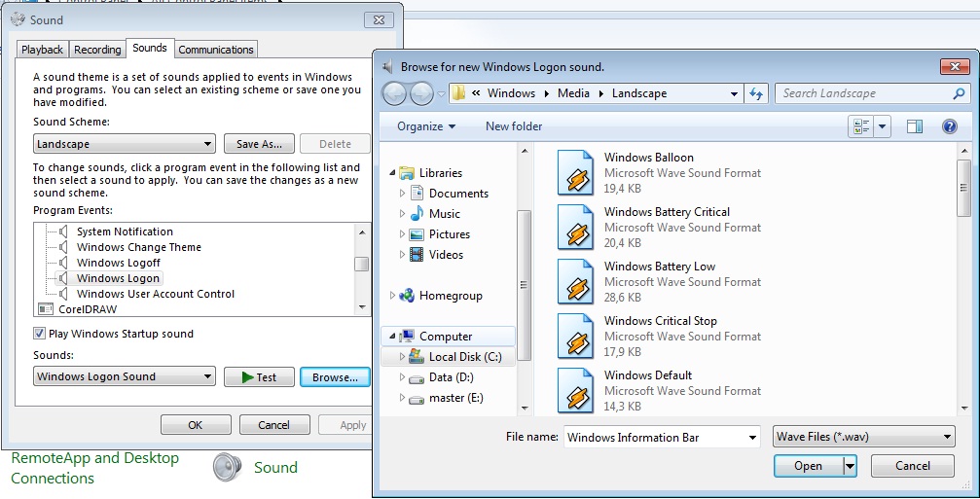Image resolution: width=980 pixels, height=499 pixels.
Task: Click the Media segment in address path
Action: 573,93
